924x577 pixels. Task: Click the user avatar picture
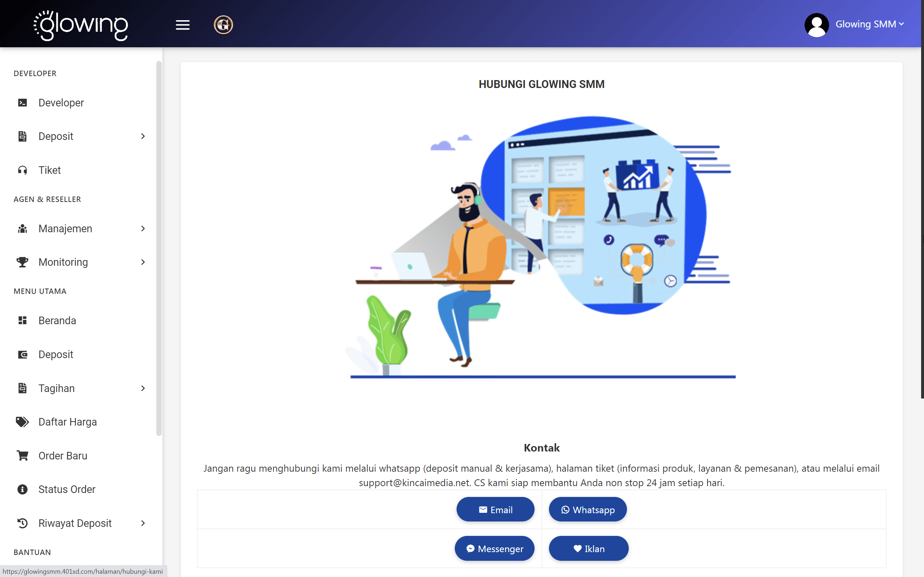click(817, 25)
